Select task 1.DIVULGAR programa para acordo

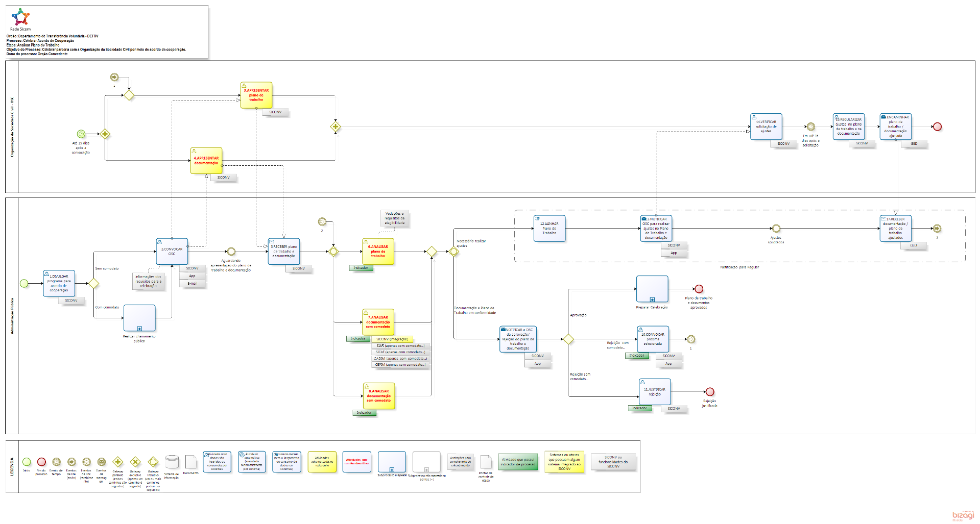pyautogui.click(x=59, y=283)
